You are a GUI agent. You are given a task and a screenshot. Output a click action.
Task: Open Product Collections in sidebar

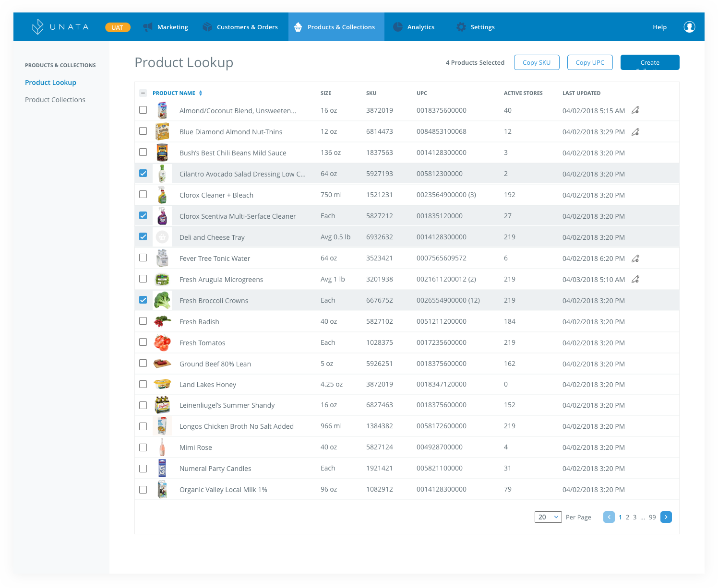pyautogui.click(x=55, y=100)
